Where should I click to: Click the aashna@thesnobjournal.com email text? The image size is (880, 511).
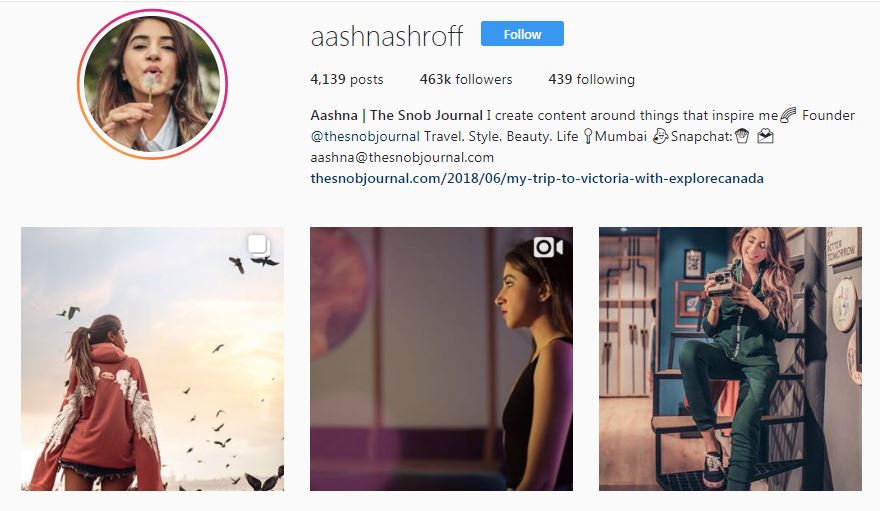coord(402,157)
